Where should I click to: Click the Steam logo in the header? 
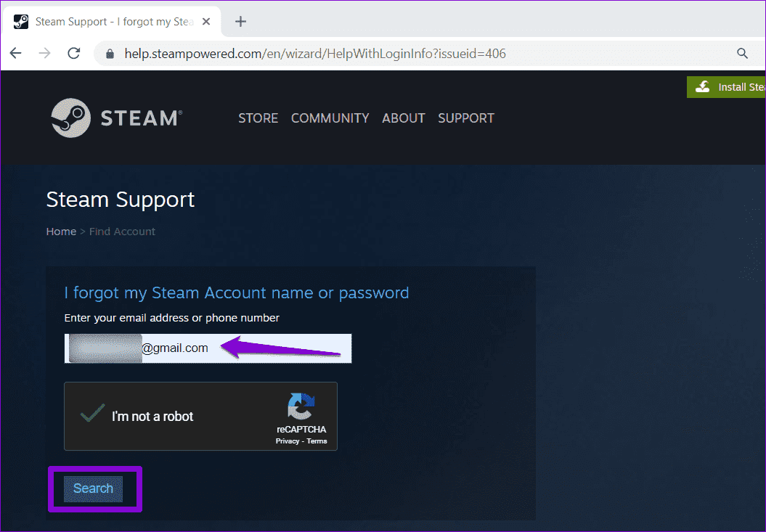point(117,118)
